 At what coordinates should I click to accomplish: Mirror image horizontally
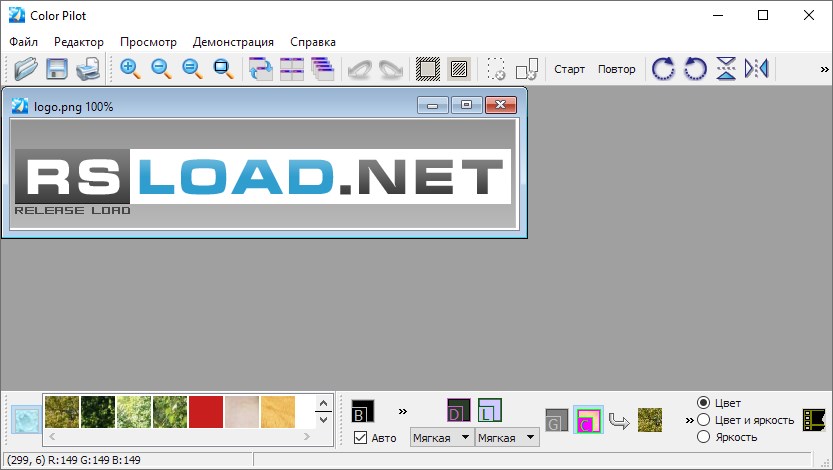756,69
